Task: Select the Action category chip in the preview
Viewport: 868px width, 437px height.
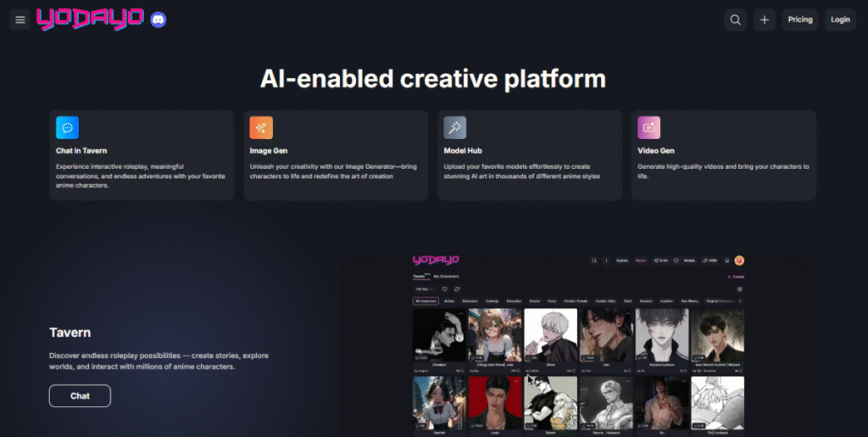Action: pyautogui.click(x=449, y=301)
